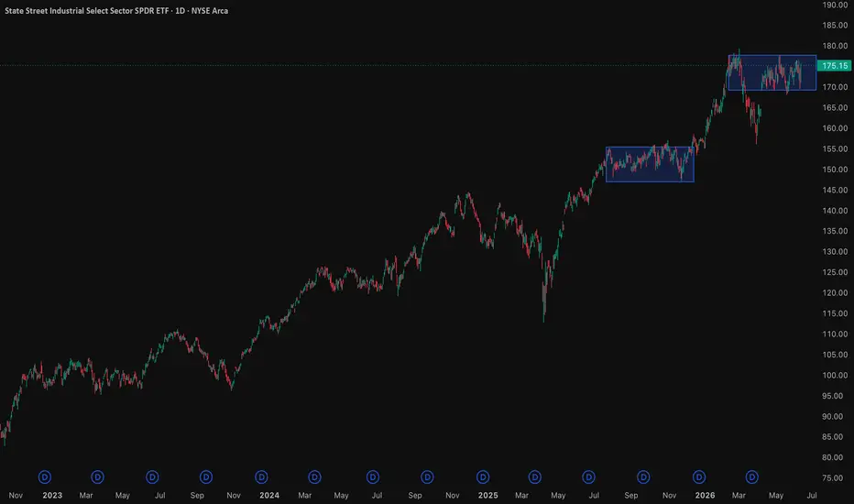Select the 2025 year label on time axis
Image resolution: width=854 pixels, height=504 pixels.
[x=488, y=495]
